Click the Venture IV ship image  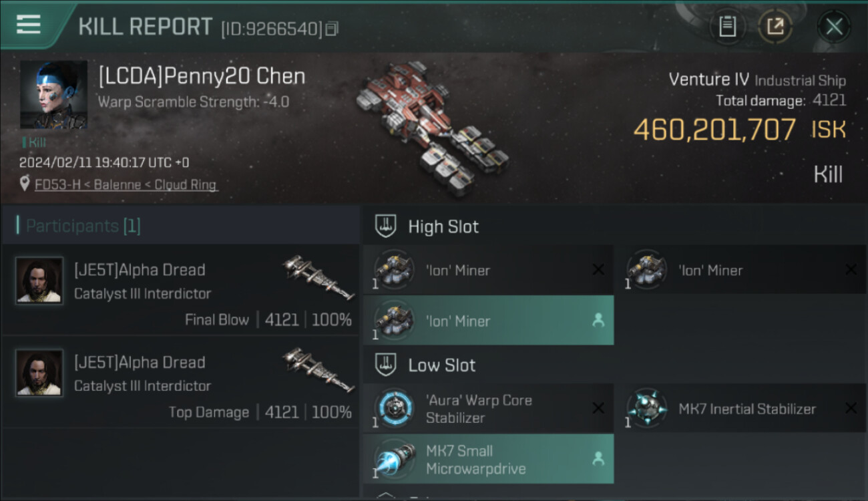(x=434, y=127)
